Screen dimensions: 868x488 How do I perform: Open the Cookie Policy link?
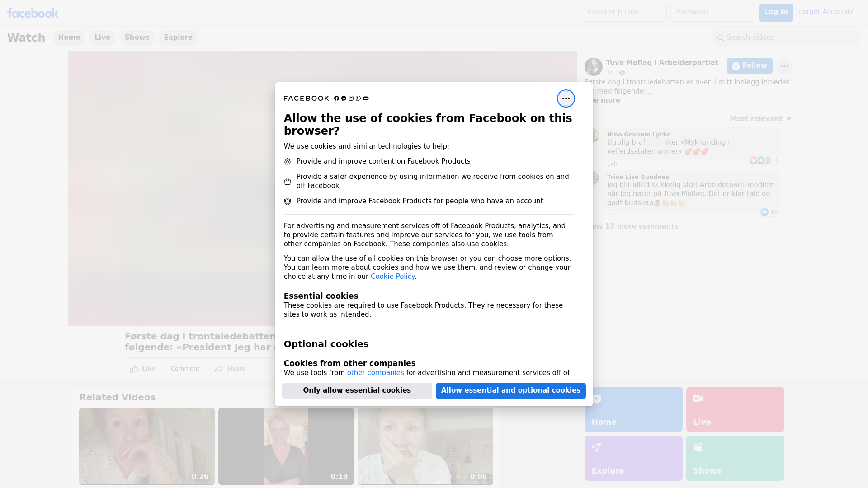pyautogui.click(x=392, y=277)
